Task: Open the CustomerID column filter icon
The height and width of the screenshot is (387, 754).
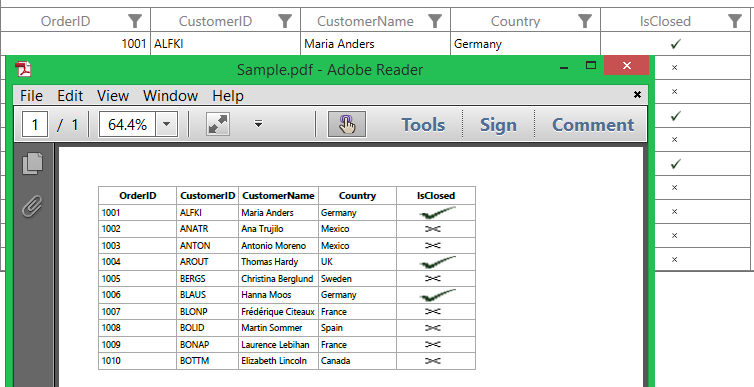Action: tap(285, 21)
